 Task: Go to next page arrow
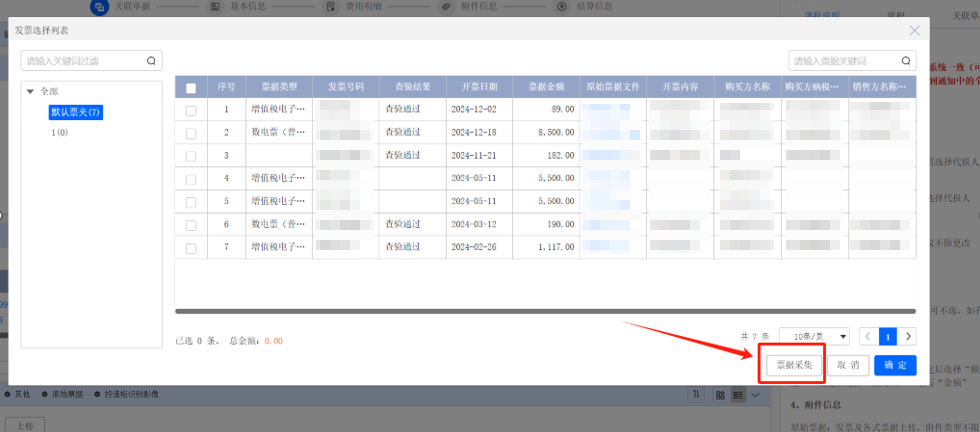click(x=909, y=337)
